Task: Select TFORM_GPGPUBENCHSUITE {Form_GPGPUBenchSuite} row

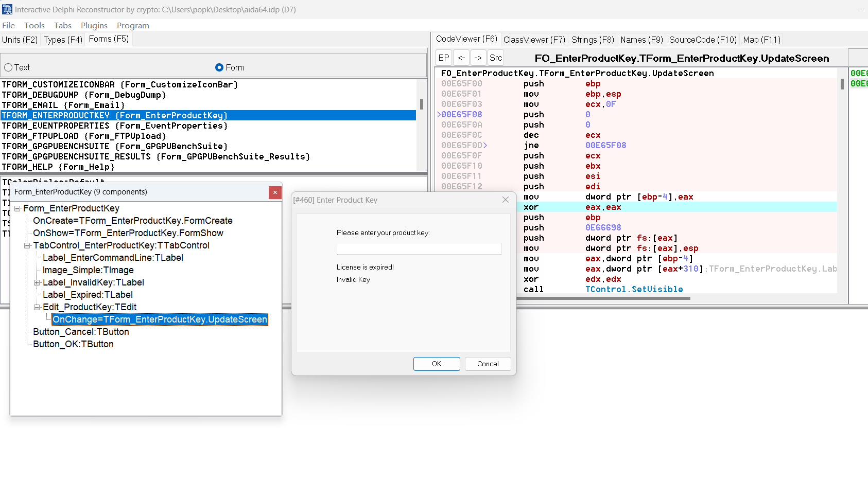Action: [x=208, y=146]
